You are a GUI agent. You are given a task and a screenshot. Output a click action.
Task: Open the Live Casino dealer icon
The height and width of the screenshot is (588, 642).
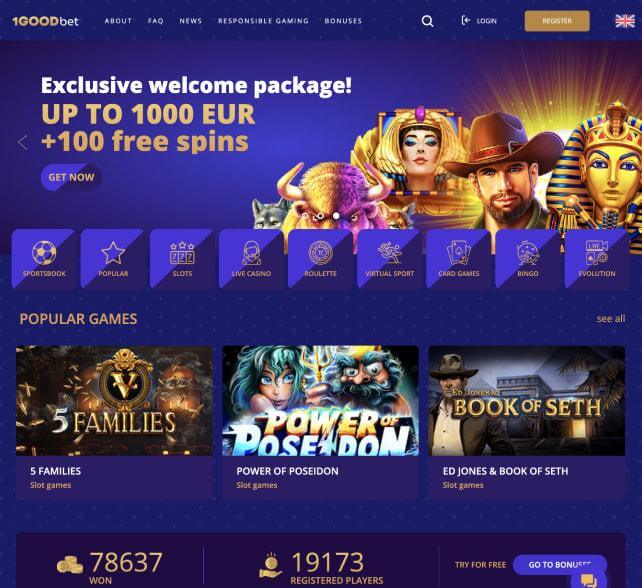251,253
